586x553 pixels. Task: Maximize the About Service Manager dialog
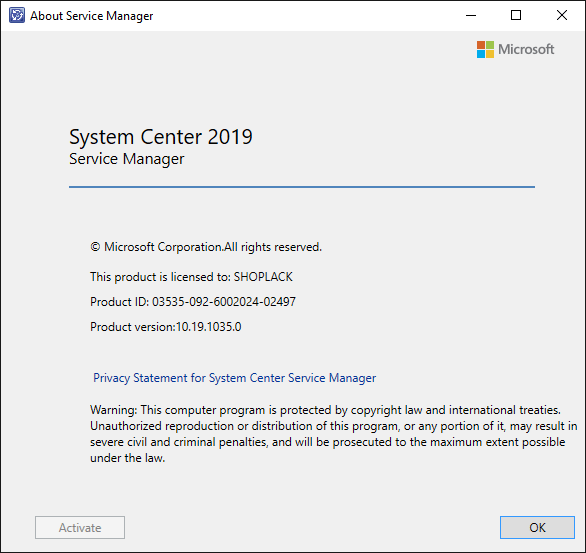516,15
